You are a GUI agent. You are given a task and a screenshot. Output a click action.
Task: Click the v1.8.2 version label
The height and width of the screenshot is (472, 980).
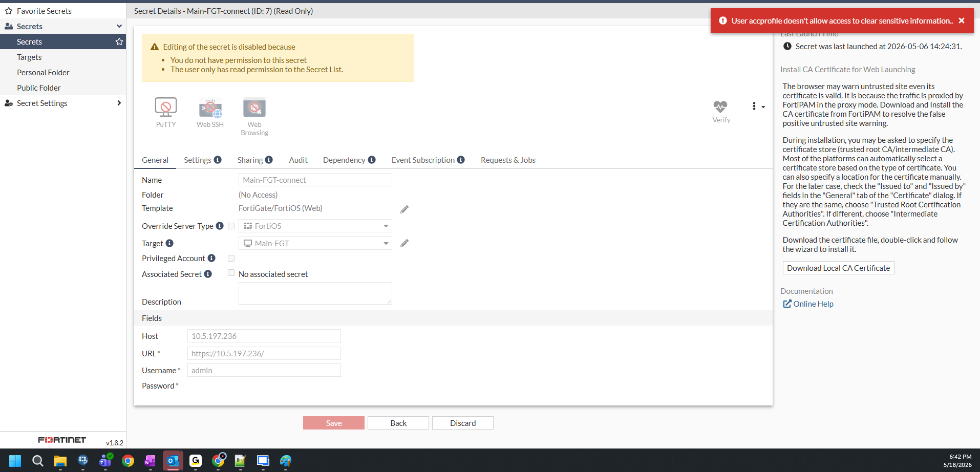(115, 443)
